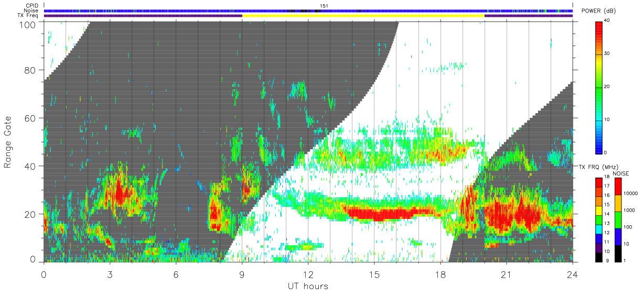
Task: Pick the cyan swatch in the TX FRQ legend
Action: pyautogui.click(x=598, y=228)
